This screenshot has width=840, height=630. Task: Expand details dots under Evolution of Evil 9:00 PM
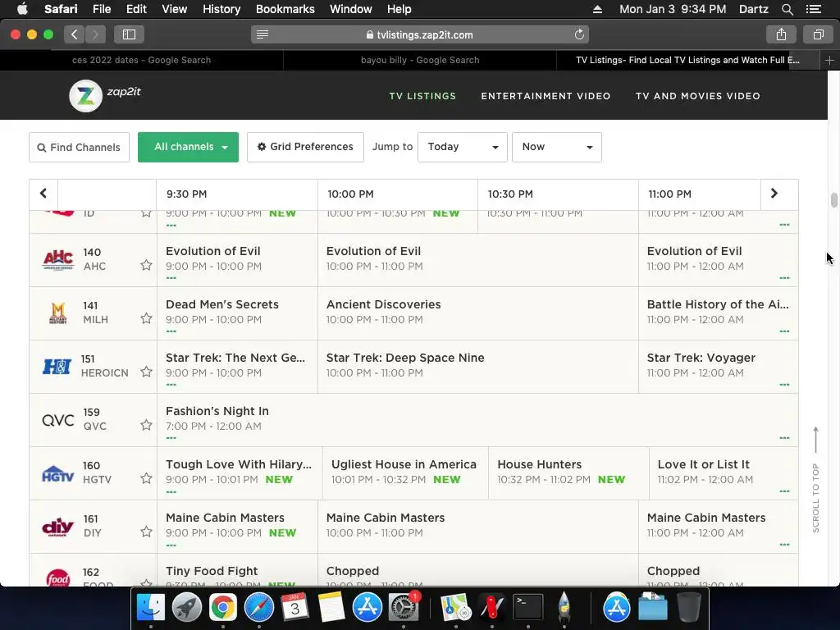point(171,278)
